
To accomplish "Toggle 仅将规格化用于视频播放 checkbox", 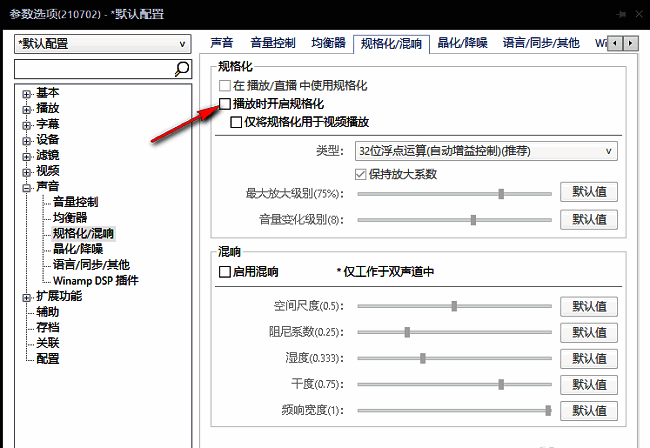I will (x=236, y=122).
